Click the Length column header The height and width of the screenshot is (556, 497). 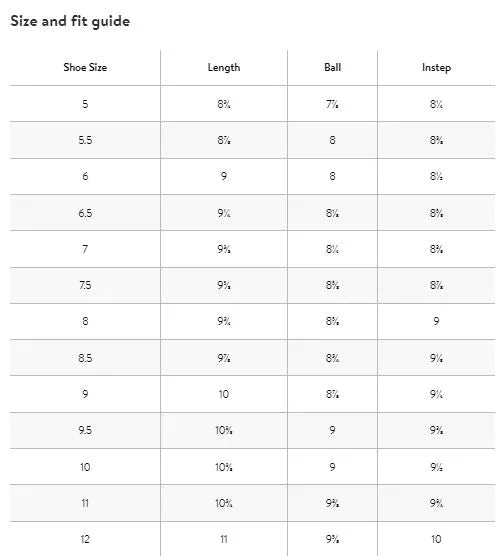pos(224,67)
